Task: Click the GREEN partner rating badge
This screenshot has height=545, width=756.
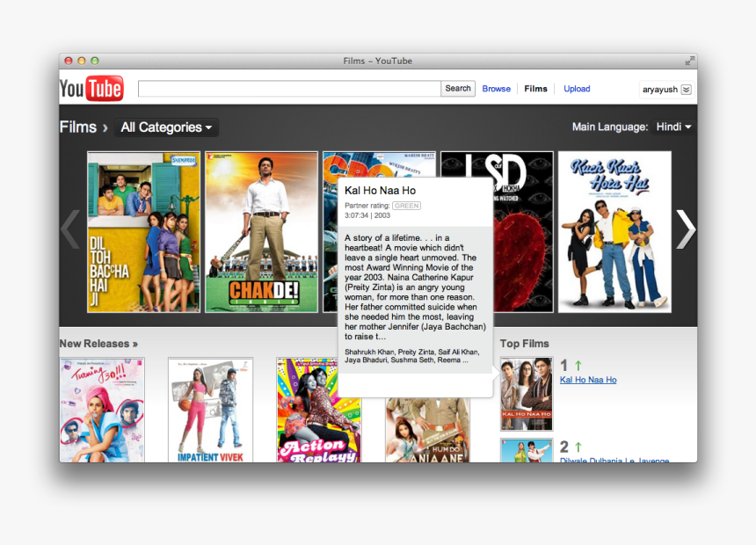Action: tap(406, 206)
